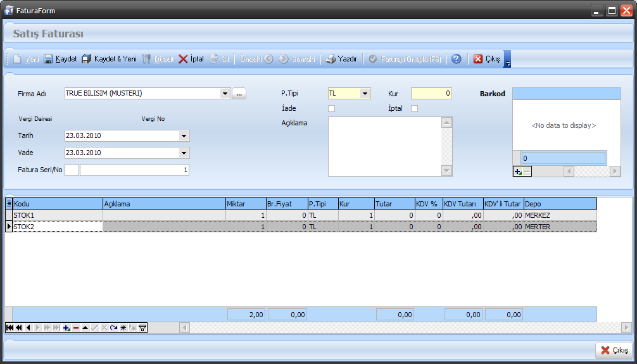The width and height of the screenshot is (637, 364).
Task: Click the Depo column header
Action: 559,204
